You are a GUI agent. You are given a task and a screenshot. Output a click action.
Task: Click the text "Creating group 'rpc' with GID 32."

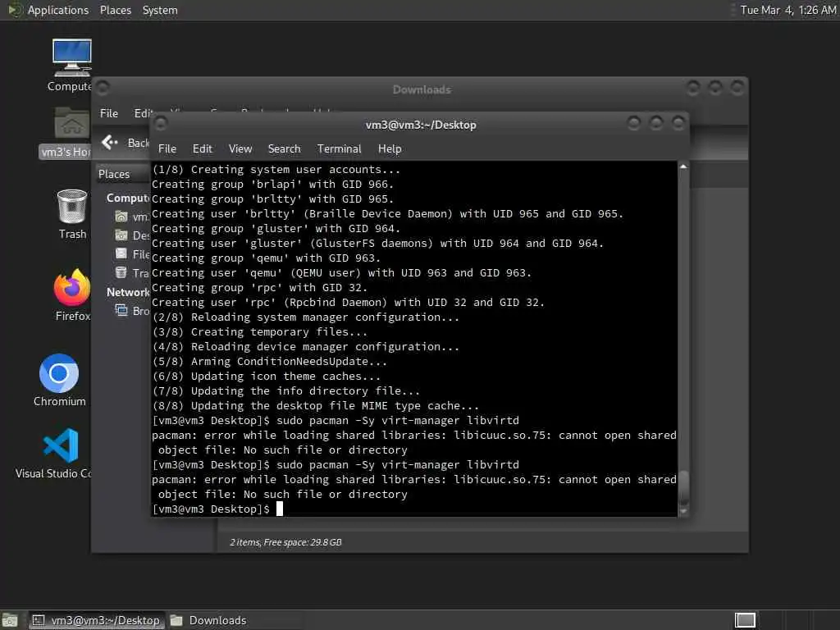click(x=260, y=287)
